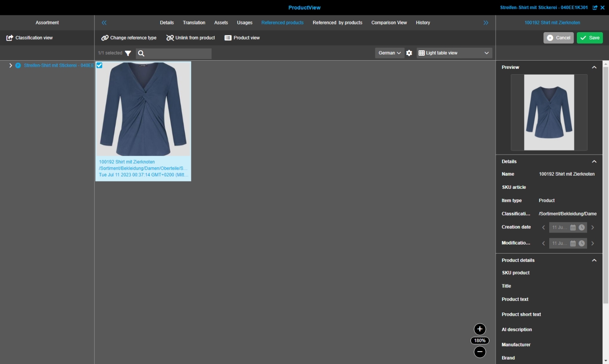Open the Light table view dropdown
609x364 pixels.
click(x=454, y=53)
